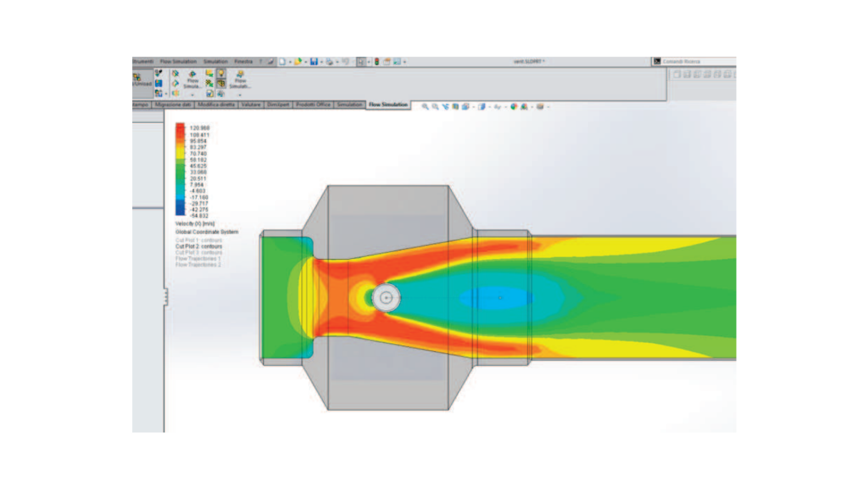The width and height of the screenshot is (868, 488).
Task: Expand the display style dropdown in heads-up toolbar
Action: click(x=490, y=106)
